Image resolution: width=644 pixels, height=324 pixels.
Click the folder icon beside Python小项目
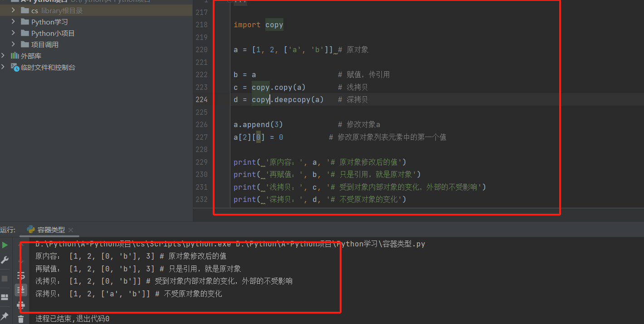tap(25, 33)
